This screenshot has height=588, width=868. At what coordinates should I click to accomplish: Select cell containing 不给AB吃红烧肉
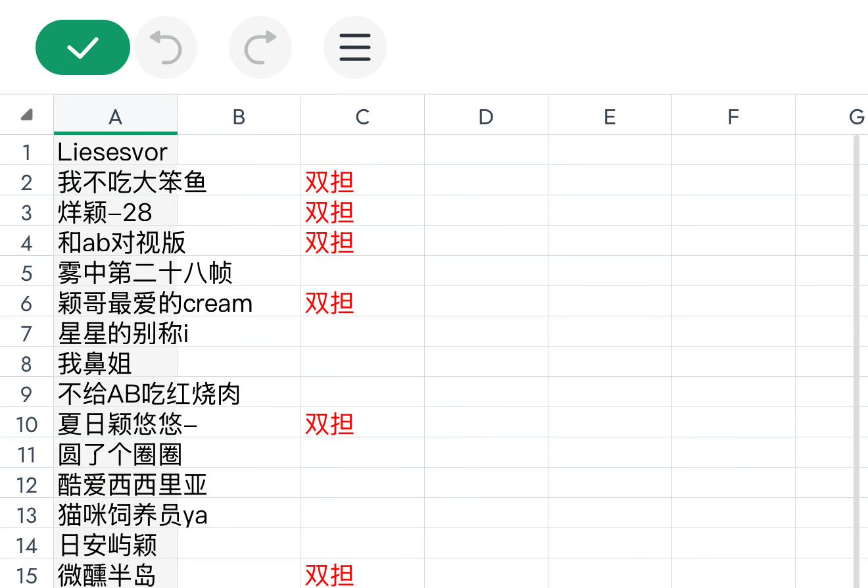coord(115,393)
